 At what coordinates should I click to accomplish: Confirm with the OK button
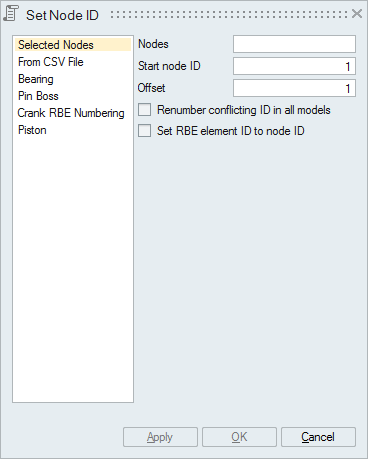coord(239,437)
